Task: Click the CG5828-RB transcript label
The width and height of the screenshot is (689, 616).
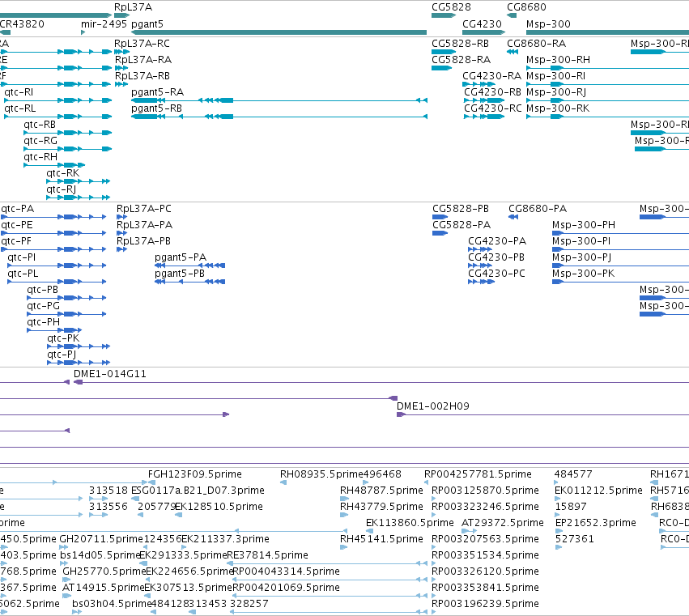Action: click(460, 44)
